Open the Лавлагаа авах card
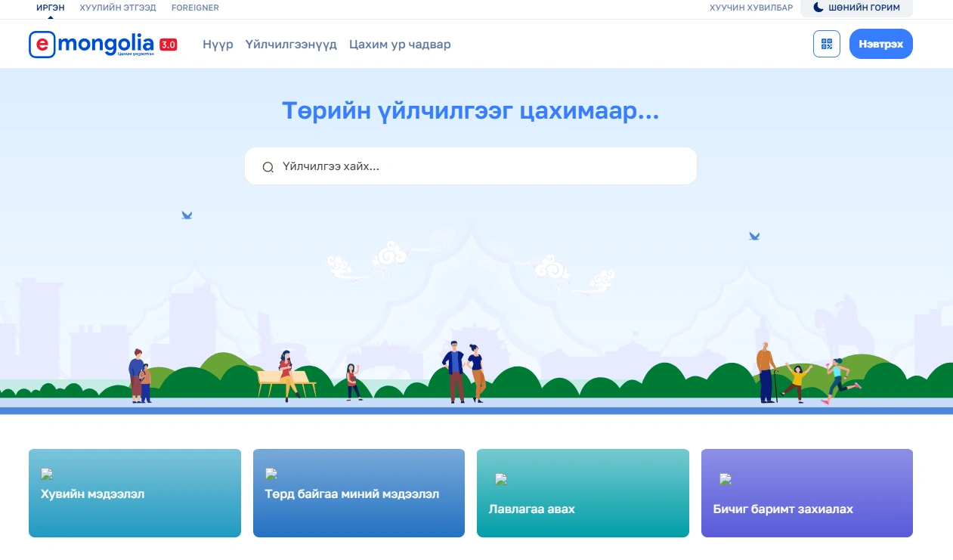The image size is (953, 560). click(583, 493)
